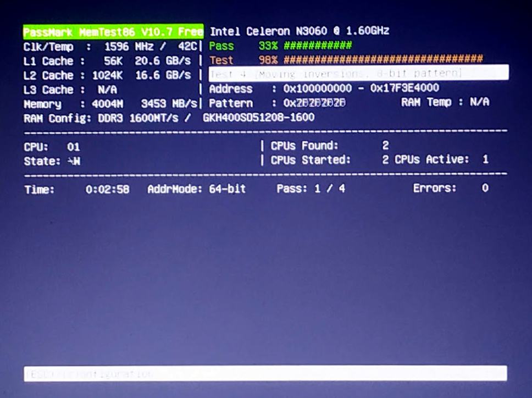Click the ESC configuration bar at the bottom
Image resolution: width=532 pixels, height=398 pixels.
(265, 373)
